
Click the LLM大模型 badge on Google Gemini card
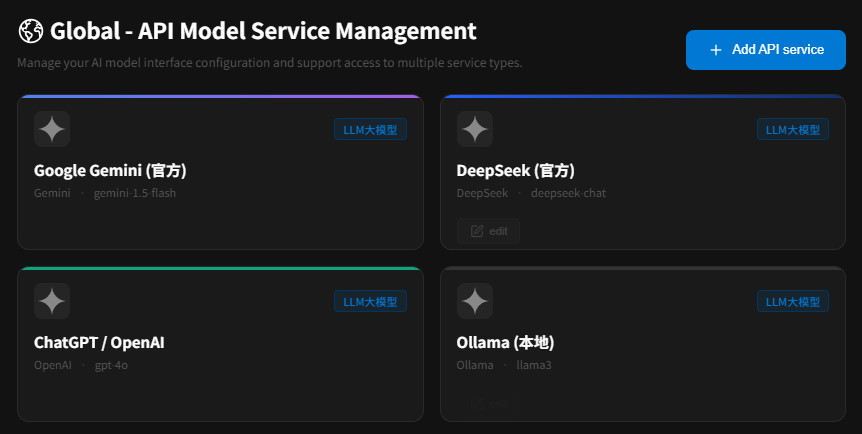coord(371,129)
